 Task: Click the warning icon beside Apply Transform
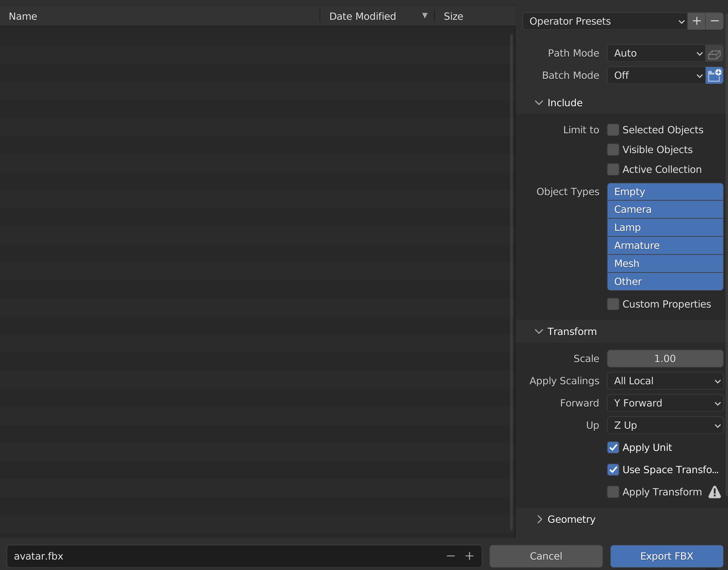(714, 492)
